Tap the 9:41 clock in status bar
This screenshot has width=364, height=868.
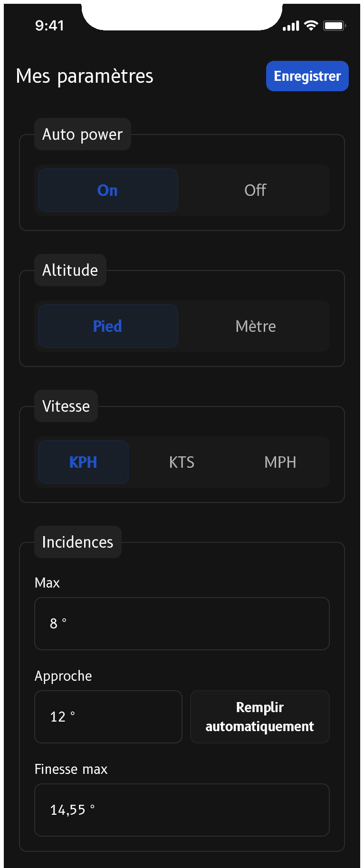coord(49,26)
